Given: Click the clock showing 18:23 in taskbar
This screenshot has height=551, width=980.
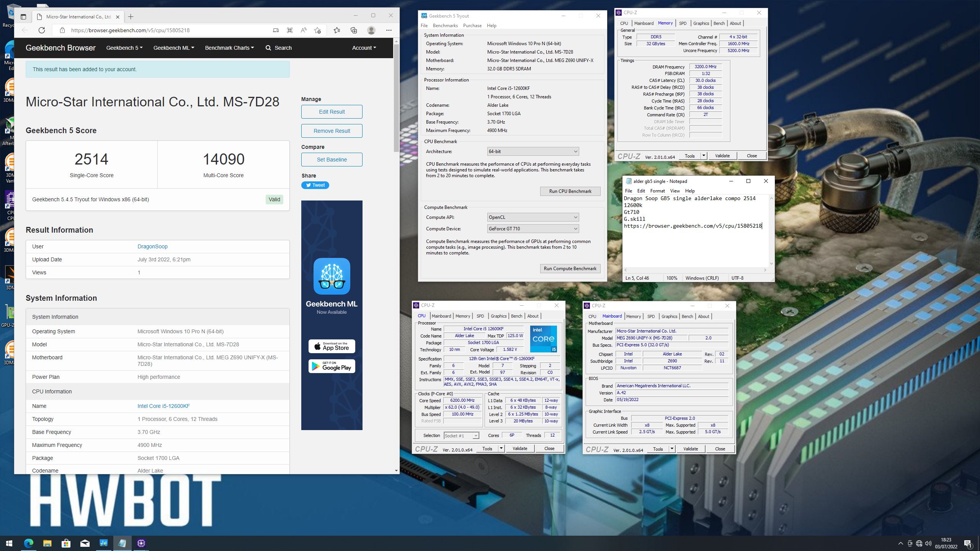Looking at the screenshot, I should point(946,540).
